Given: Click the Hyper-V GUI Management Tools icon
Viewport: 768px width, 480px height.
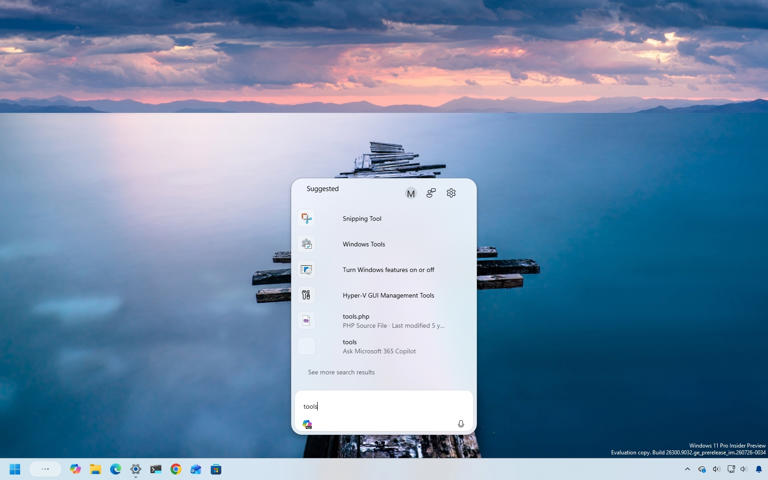Looking at the screenshot, I should [x=307, y=295].
